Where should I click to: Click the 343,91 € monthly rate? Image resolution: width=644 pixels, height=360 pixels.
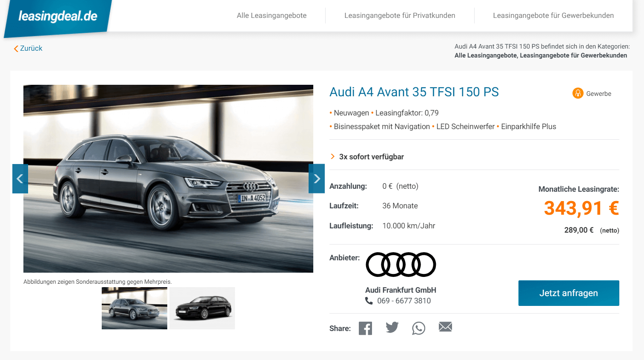tap(581, 208)
